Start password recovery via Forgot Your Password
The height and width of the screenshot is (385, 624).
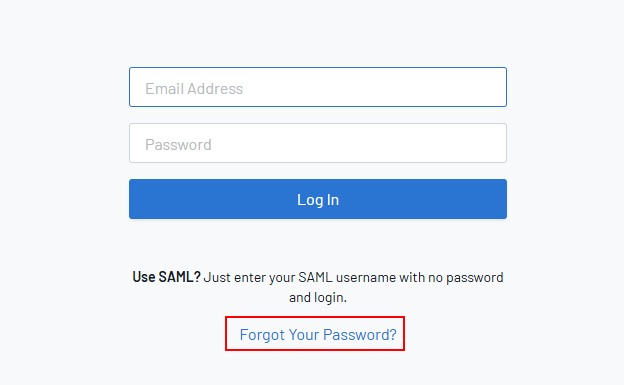[x=318, y=334]
